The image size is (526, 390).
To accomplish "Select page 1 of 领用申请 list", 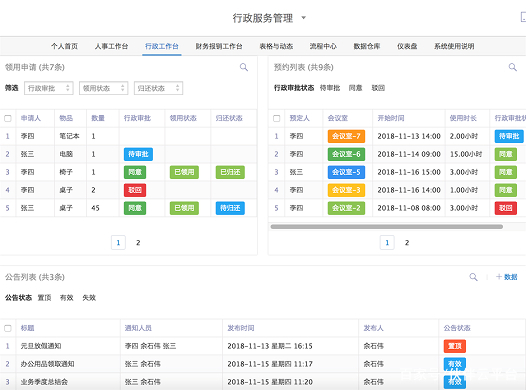I will [118, 242].
